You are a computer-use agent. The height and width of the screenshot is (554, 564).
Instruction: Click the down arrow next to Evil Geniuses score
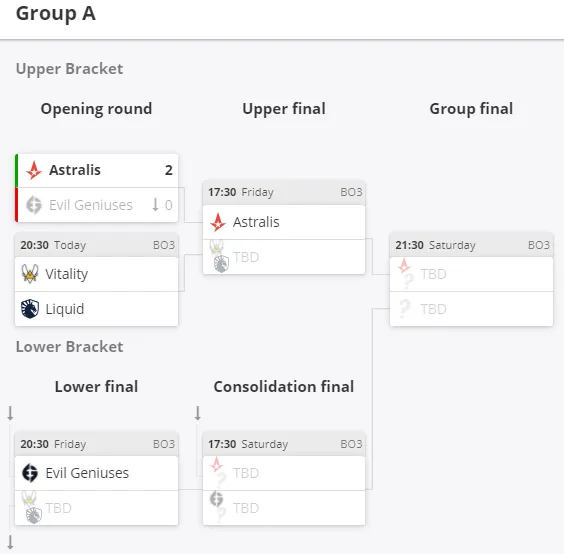click(155, 205)
